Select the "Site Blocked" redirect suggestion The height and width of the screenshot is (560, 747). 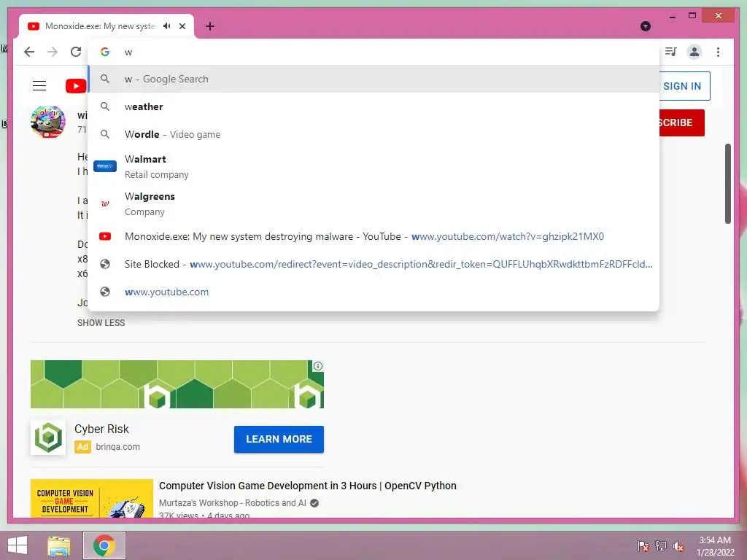374,264
